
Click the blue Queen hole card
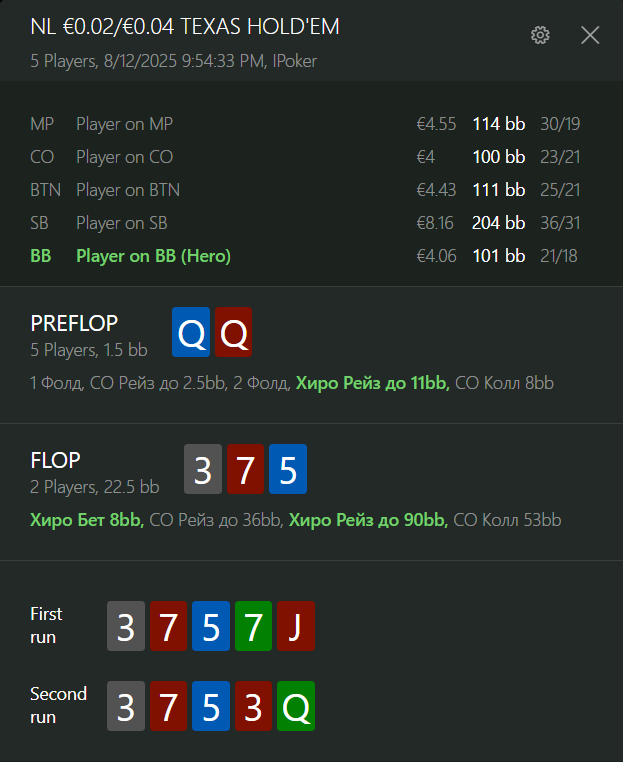tap(191, 332)
